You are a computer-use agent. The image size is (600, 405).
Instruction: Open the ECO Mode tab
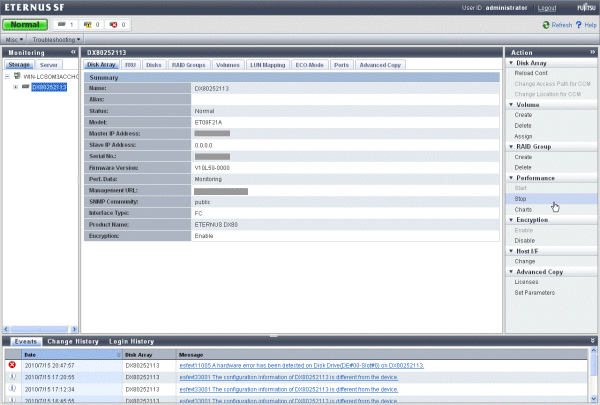309,65
